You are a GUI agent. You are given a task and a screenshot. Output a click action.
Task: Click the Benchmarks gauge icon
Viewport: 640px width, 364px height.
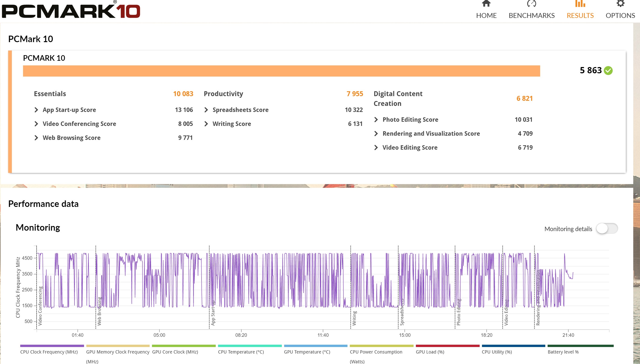coord(532,3)
